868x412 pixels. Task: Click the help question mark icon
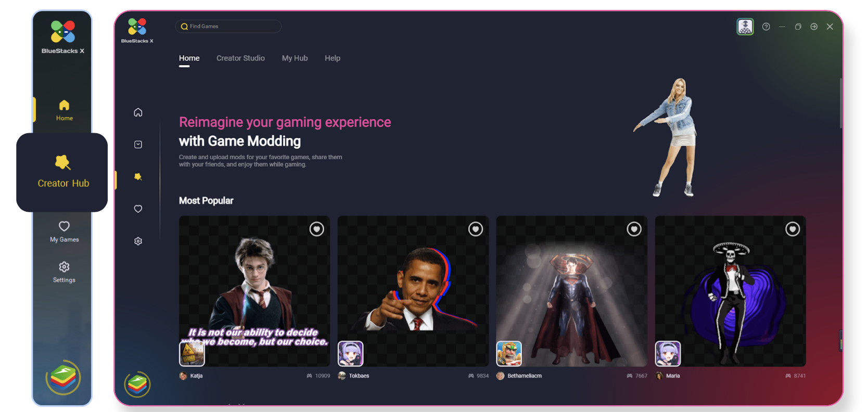coord(766,27)
